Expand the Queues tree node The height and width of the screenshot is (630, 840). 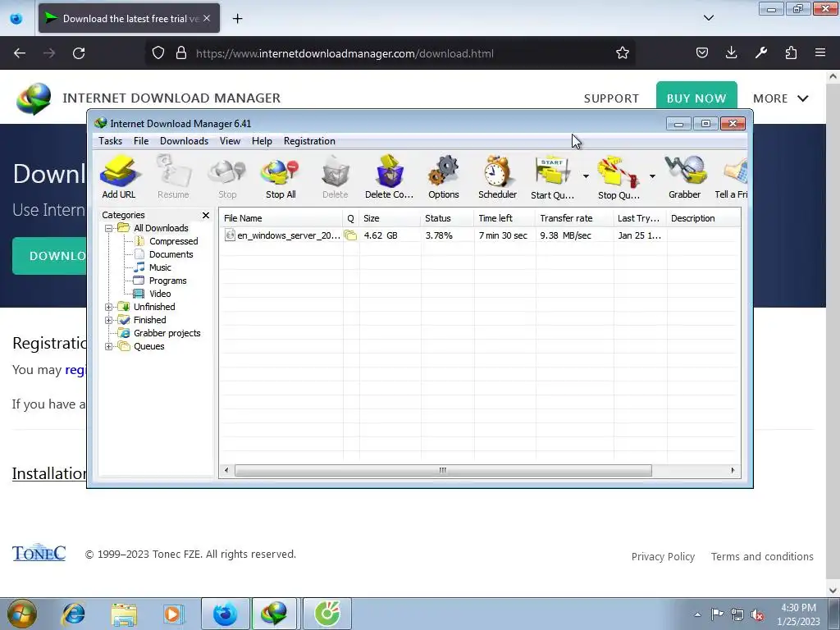(109, 347)
